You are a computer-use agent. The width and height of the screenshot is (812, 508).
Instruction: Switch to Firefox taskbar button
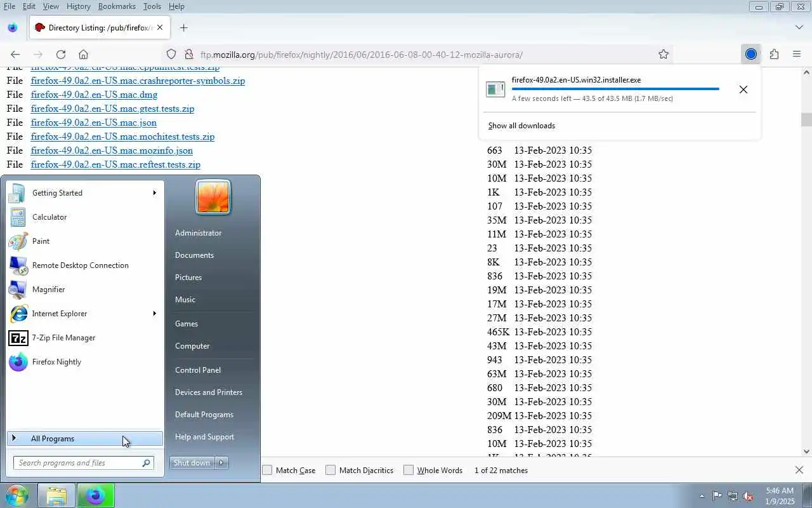point(96,495)
